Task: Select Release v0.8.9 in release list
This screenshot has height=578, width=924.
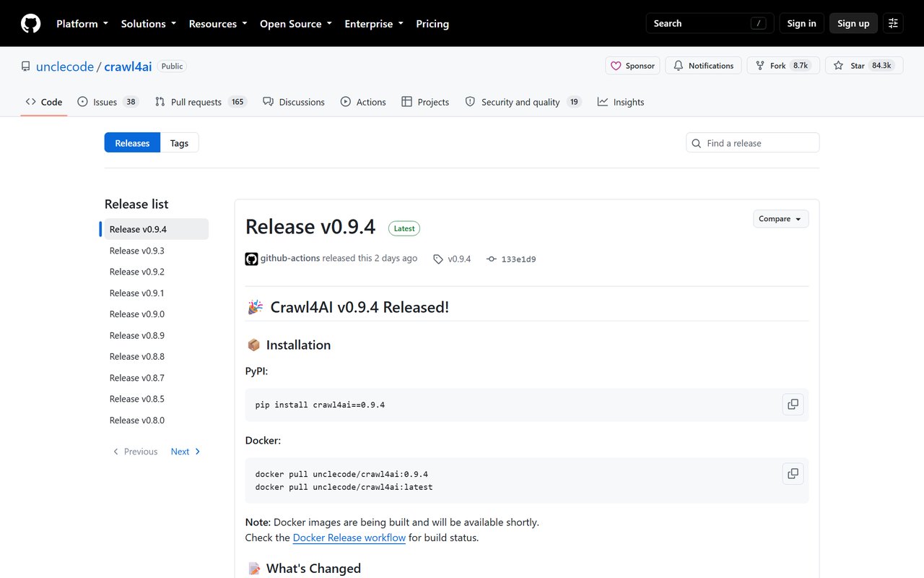Action: tap(157, 335)
